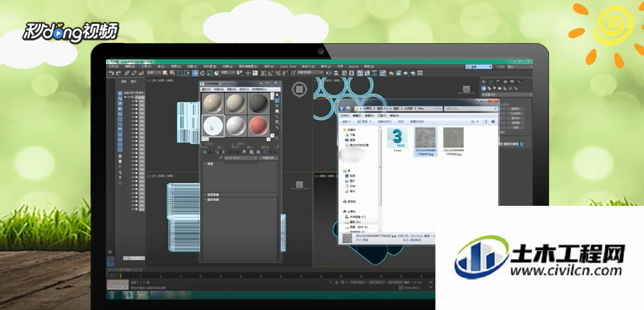Select the Lights category in Create panel
This screenshot has width=644, height=310.
coord(494,88)
